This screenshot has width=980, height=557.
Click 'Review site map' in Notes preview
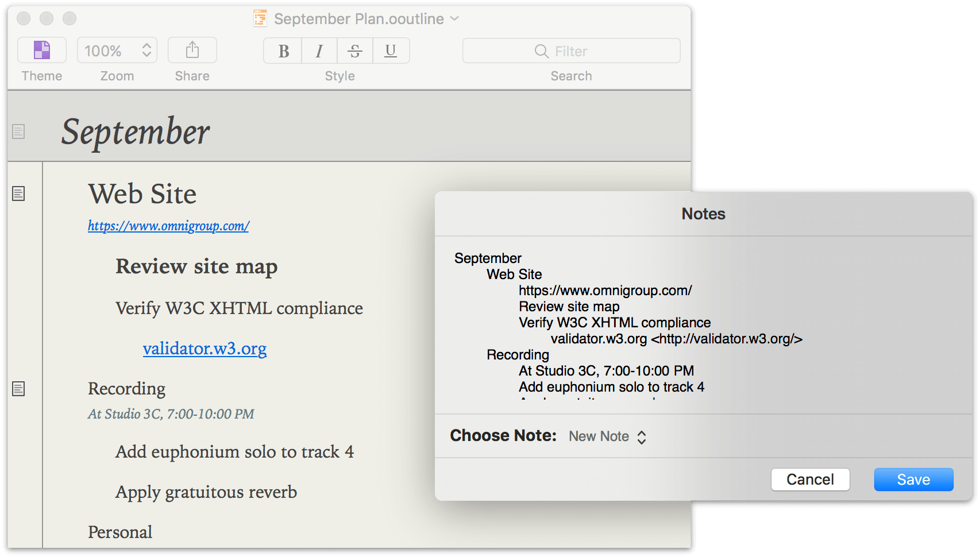[569, 307]
